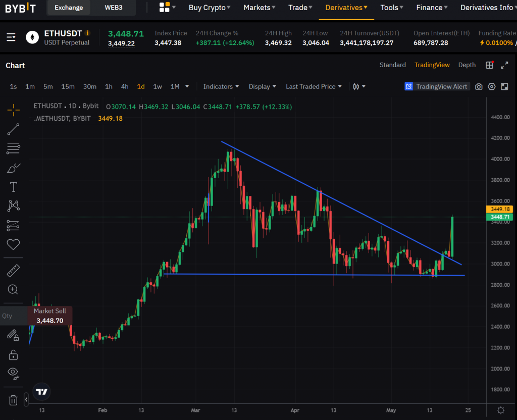Screen dimensions: 517x420
Task: Select the crosshair cursor tool
Action: 13,110
